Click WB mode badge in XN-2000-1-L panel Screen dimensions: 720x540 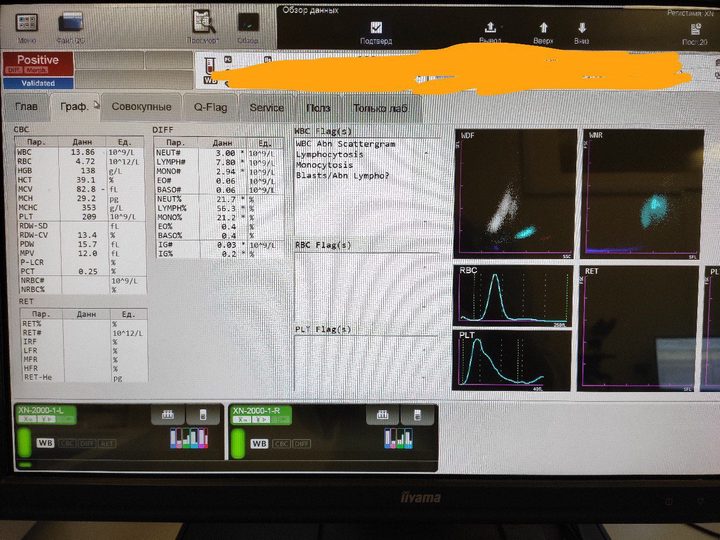click(45, 443)
